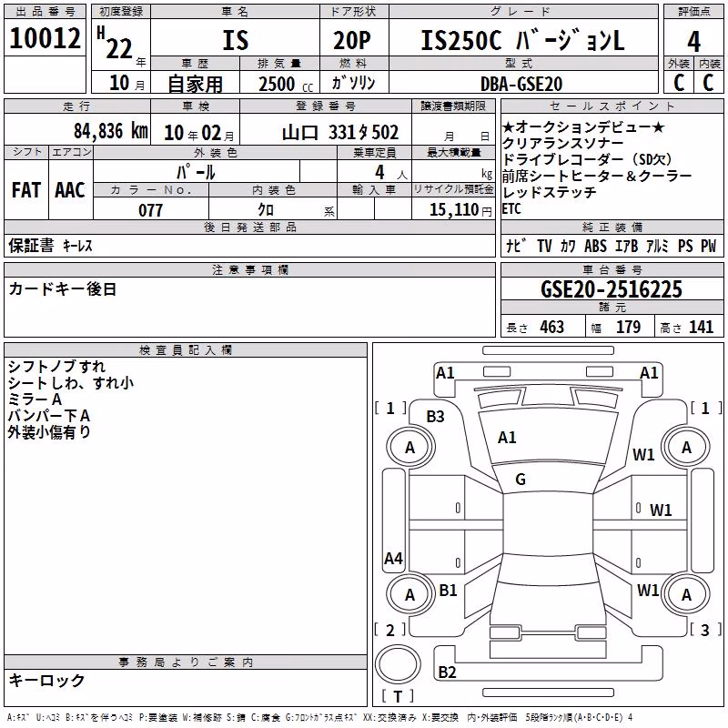Click the spare tire circle above [T]
Screen dimensions: 728x728
point(398,664)
